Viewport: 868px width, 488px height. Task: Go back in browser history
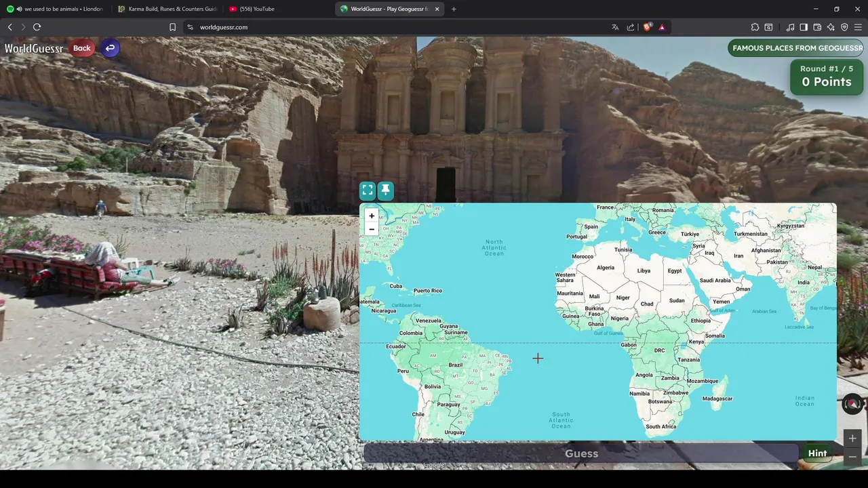(9, 27)
